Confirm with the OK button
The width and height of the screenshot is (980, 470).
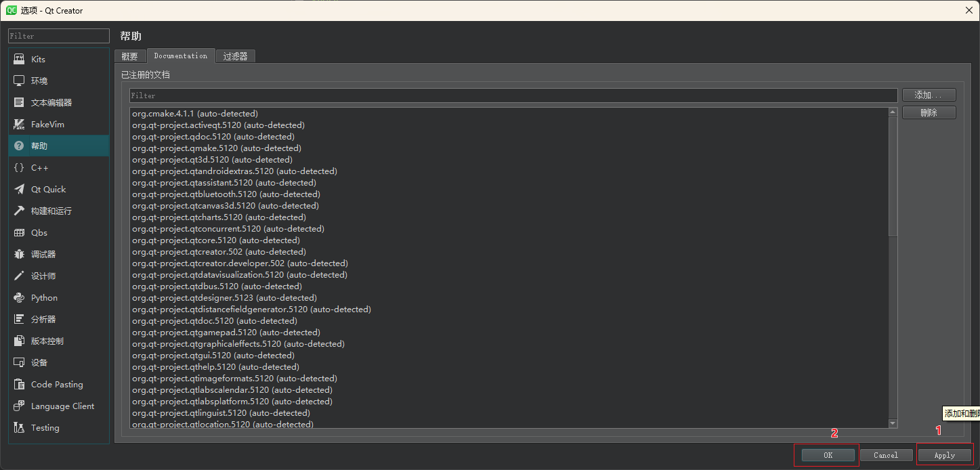click(x=828, y=455)
